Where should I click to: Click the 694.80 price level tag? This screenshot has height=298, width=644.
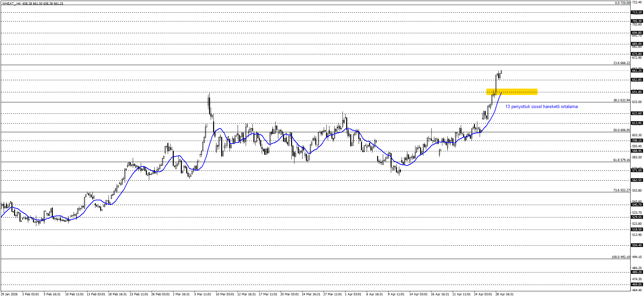pyautogui.click(x=637, y=33)
